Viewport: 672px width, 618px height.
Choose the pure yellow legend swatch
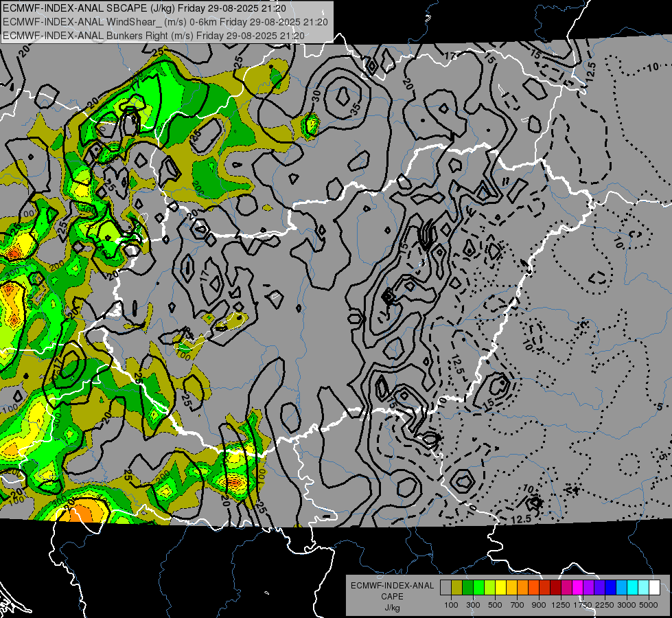[x=500, y=588]
